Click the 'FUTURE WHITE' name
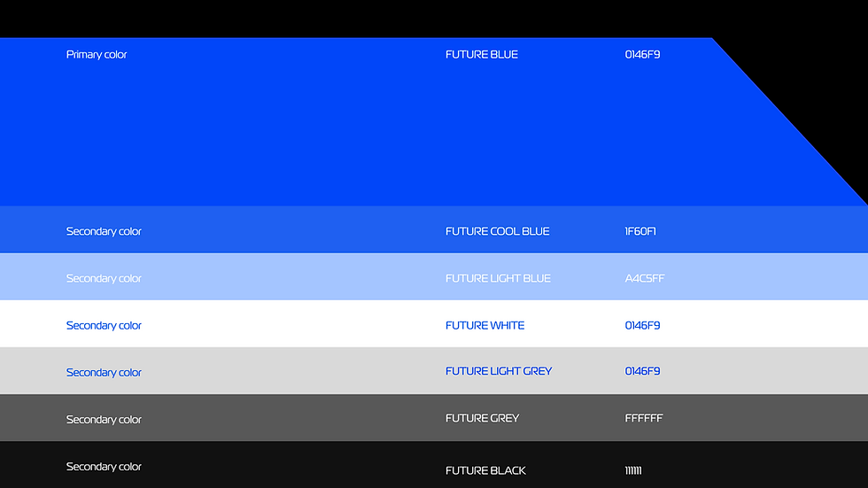 485,325
